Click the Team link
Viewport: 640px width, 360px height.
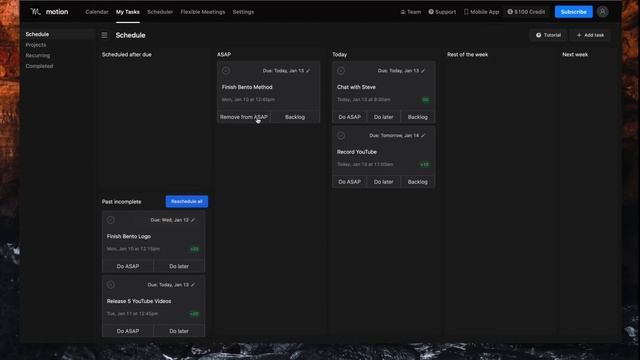pyautogui.click(x=411, y=12)
